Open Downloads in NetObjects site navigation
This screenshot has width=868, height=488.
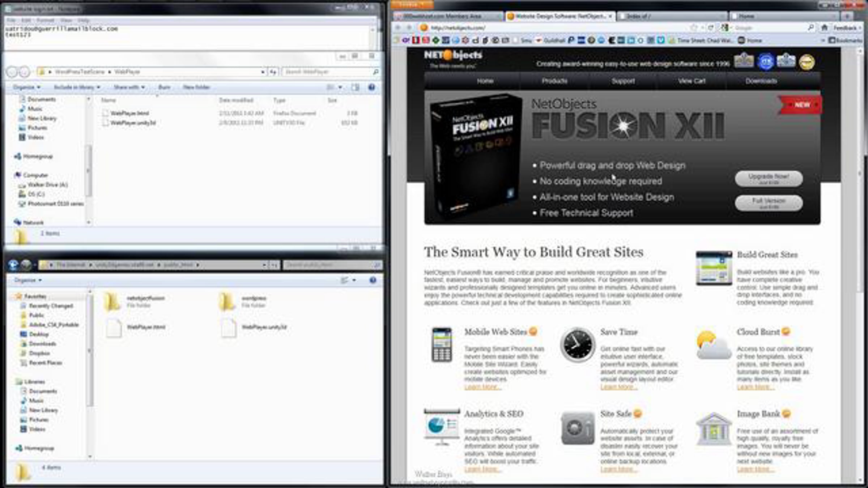(761, 81)
